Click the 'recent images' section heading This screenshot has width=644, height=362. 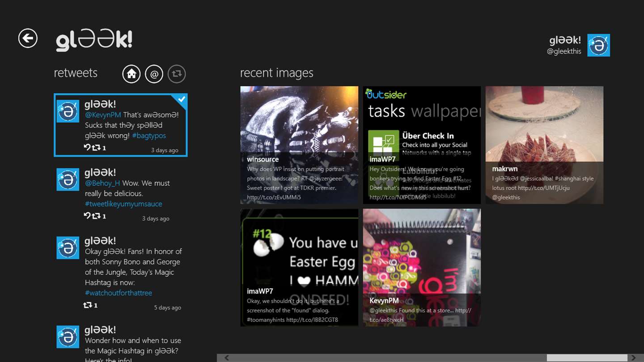[x=277, y=73]
